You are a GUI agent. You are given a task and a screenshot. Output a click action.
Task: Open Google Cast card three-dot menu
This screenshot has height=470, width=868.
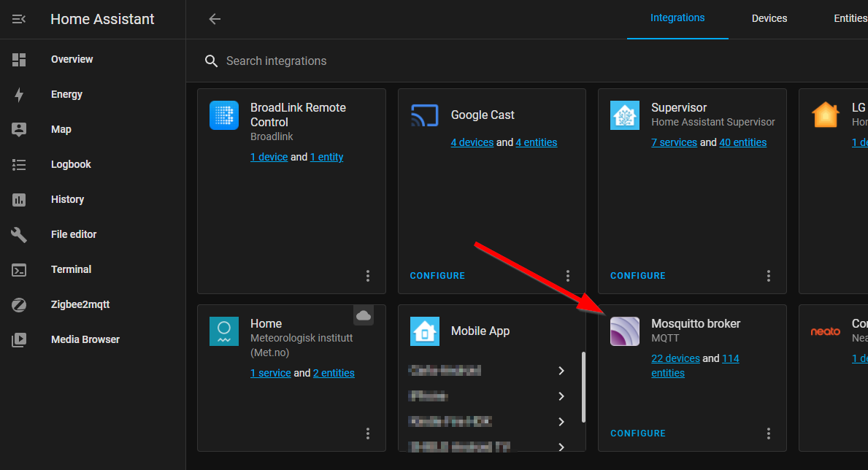coord(568,276)
